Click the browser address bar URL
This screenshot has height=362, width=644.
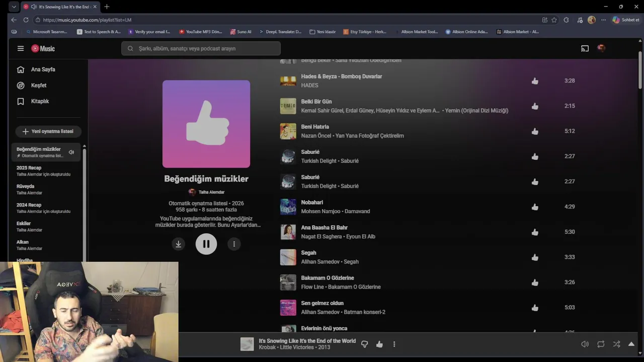(x=87, y=20)
